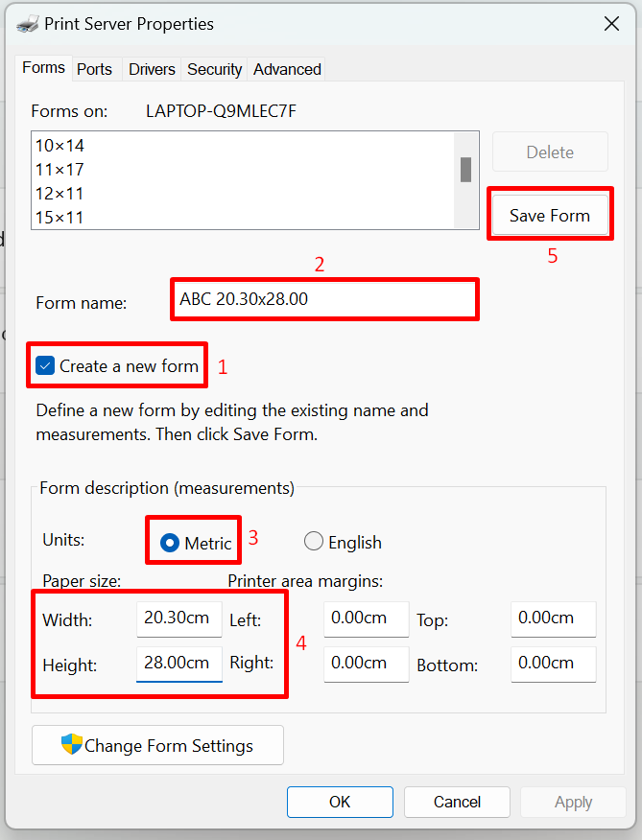
Task: Close the Print Server Properties dialog
Action: pyautogui.click(x=611, y=24)
